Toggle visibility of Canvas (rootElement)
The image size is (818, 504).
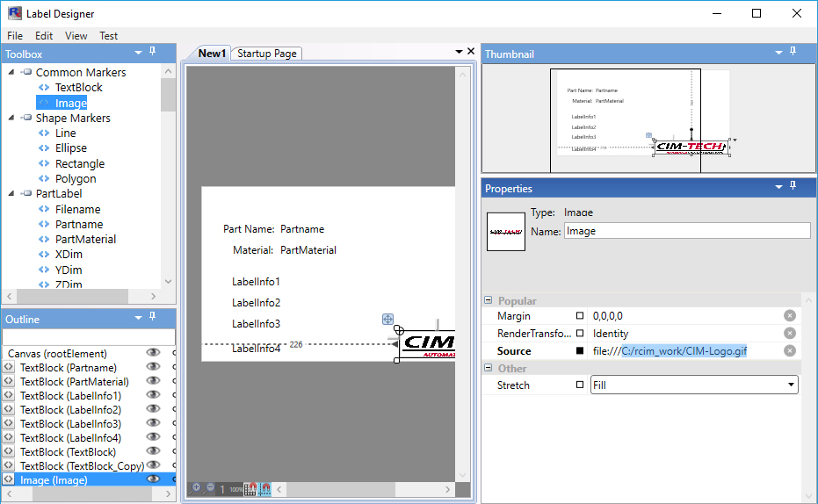153,353
